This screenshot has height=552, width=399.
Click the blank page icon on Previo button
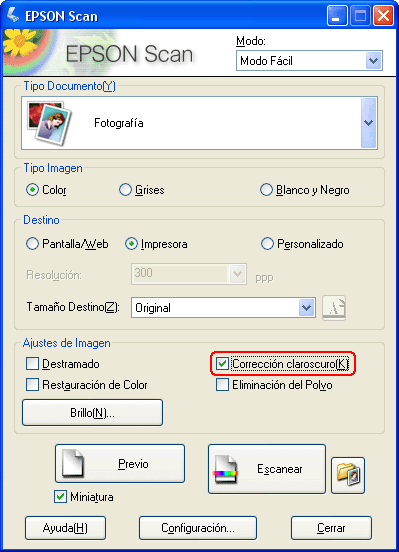coord(73,463)
